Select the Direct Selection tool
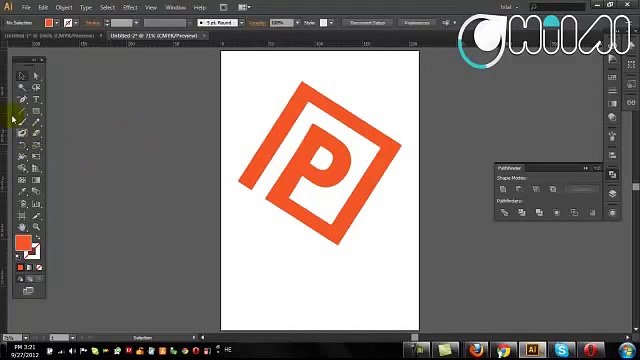Viewport: 640px width, 360px height. point(36,76)
